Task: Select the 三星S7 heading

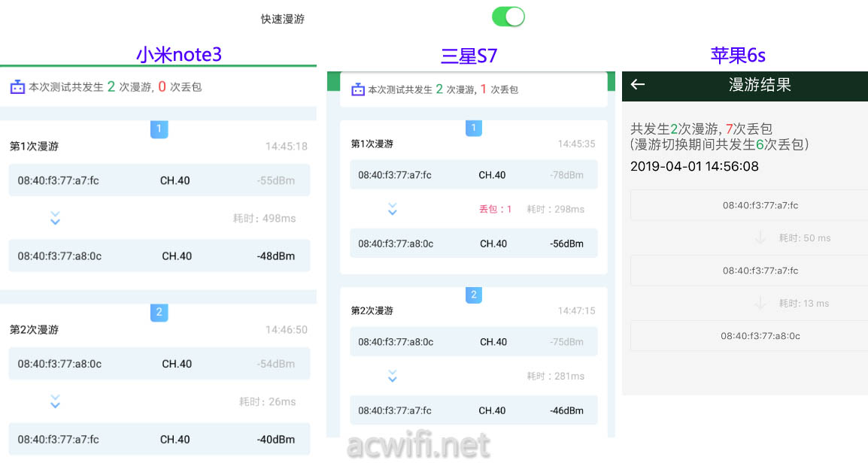Action: (x=469, y=56)
